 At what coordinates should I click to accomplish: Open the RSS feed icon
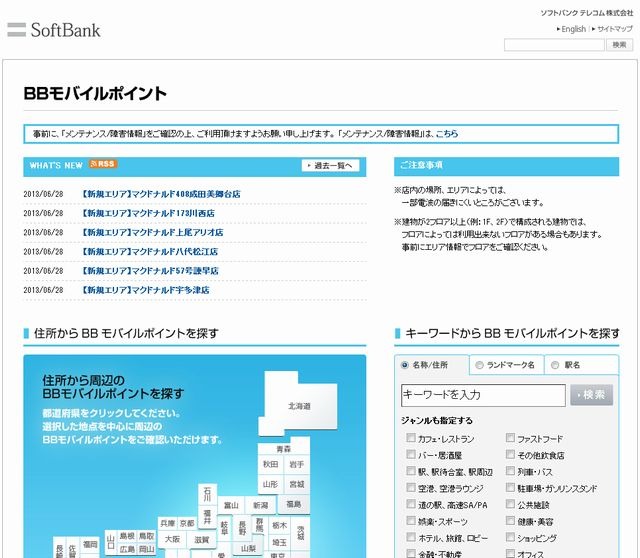pyautogui.click(x=103, y=164)
